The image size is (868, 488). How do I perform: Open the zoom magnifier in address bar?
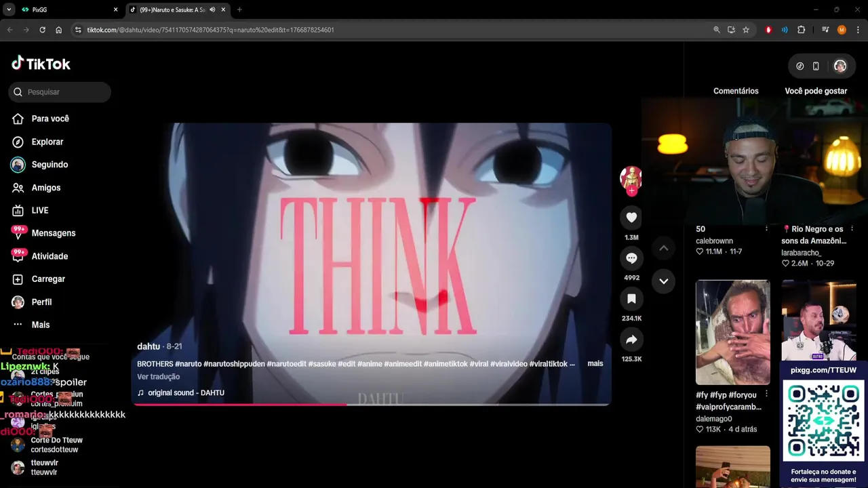717,30
